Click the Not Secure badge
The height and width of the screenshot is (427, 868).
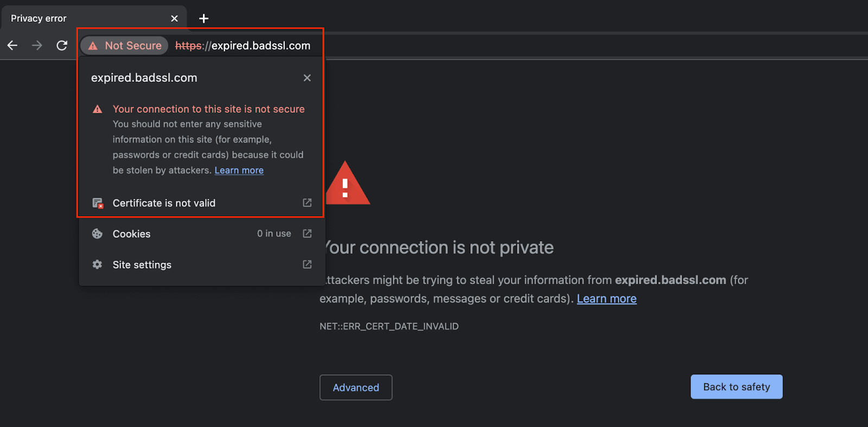click(x=124, y=46)
